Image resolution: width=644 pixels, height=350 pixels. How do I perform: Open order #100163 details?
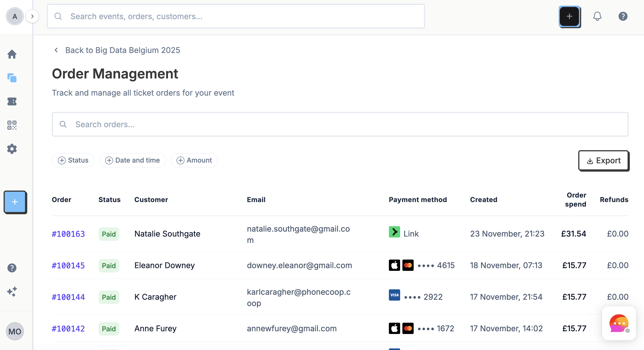[x=68, y=234]
